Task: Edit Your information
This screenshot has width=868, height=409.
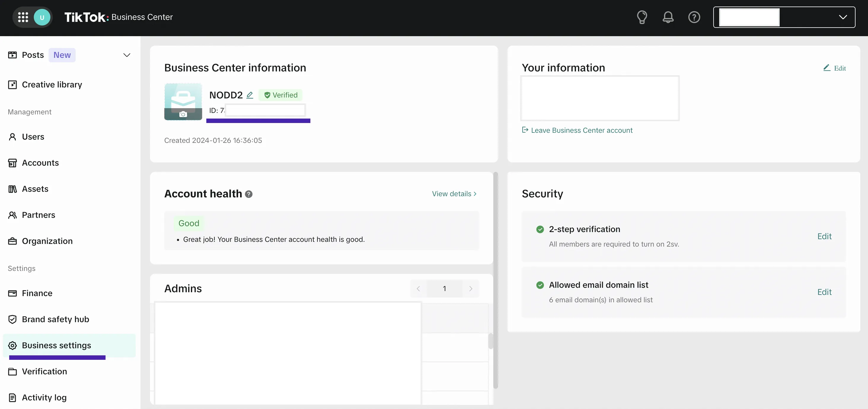Action: [x=835, y=68]
